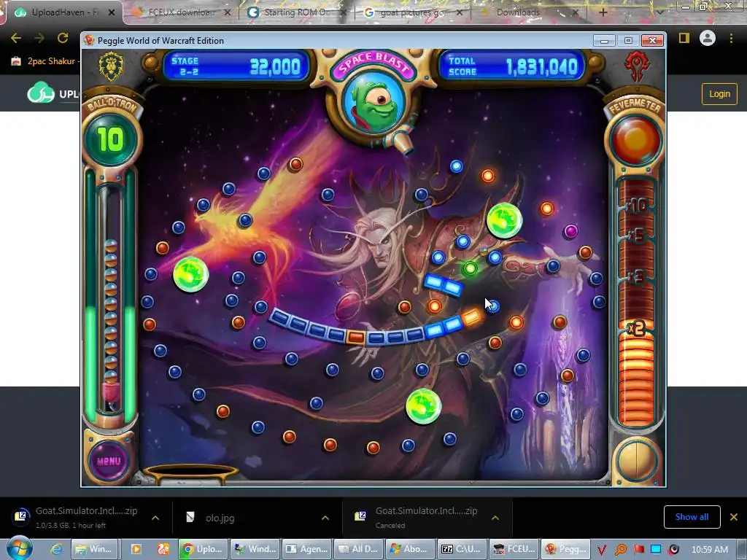Switch to Abo... taskbar item
The image size is (747, 560).
click(x=410, y=549)
